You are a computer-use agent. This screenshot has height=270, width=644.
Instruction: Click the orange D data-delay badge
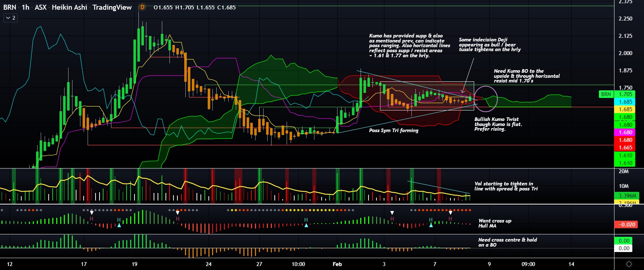(142, 7)
